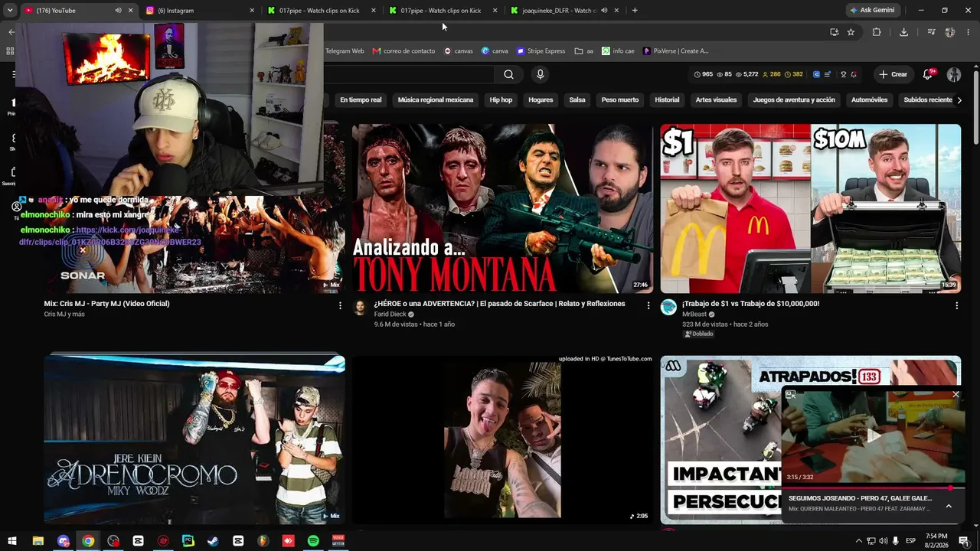Start voice search with microphone icon
The width and height of the screenshot is (980, 551).
pos(540,74)
